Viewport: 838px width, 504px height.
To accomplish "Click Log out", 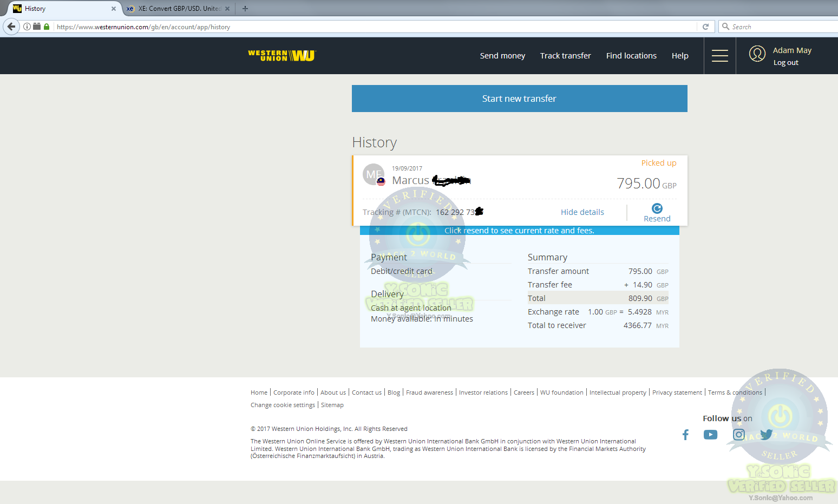I will (x=786, y=63).
